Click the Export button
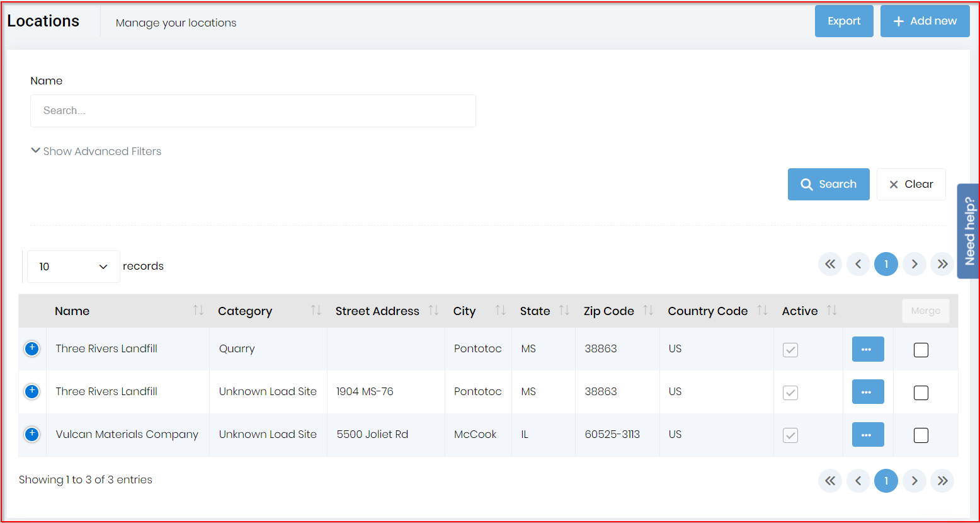Screen dimensions: 980x523 (x=844, y=21)
